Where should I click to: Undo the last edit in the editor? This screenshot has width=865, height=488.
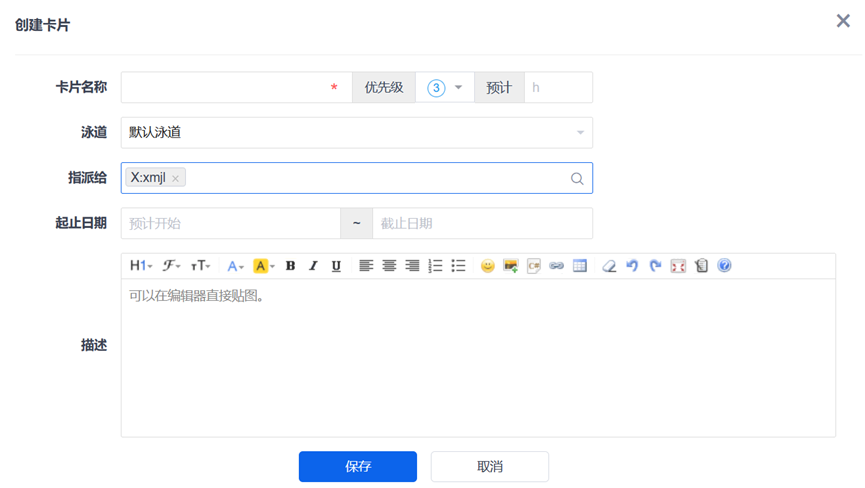pyautogui.click(x=631, y=266)
